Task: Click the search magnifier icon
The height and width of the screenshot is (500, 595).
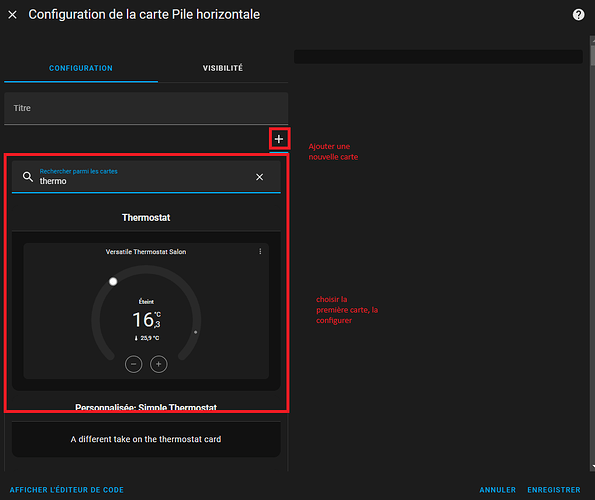Action: [28, 177]
